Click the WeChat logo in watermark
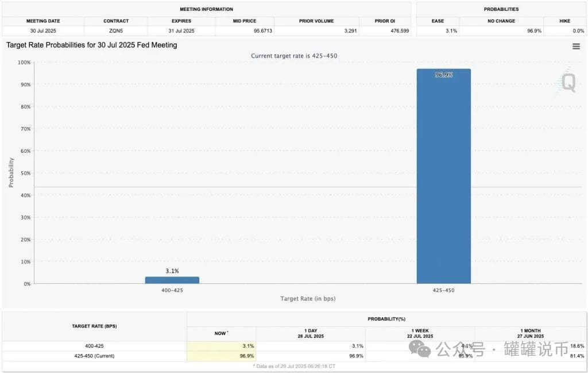Screen dimensions: 588x373 click(420, 349)
